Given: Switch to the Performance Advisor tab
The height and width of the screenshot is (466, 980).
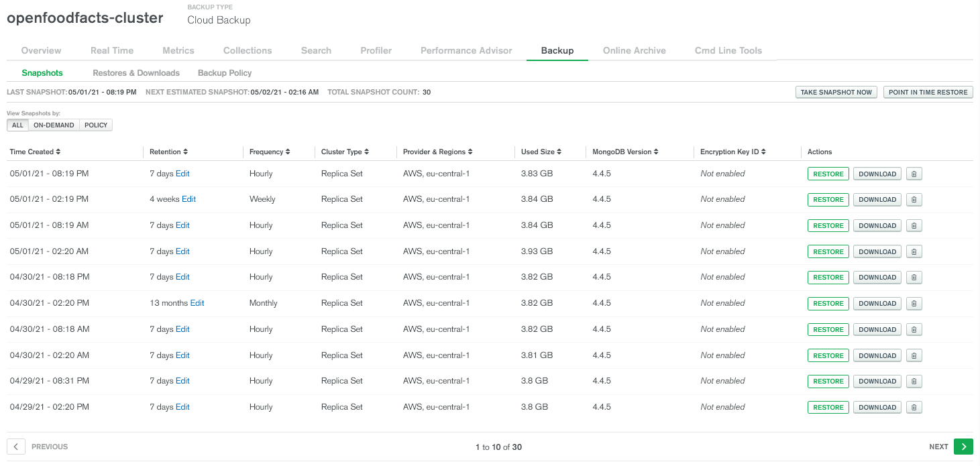Looking at the screenshot, I should click(x=466, y=50).
